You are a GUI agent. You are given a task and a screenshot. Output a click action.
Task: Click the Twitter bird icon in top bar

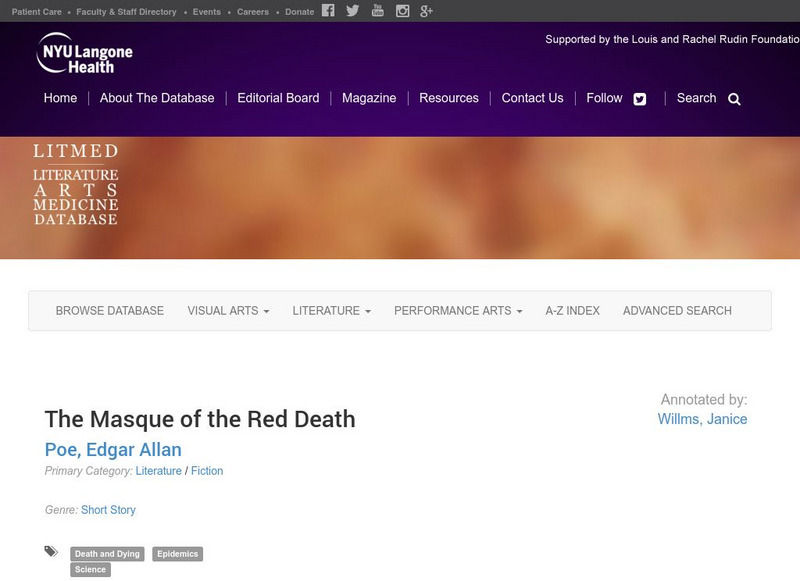353,11
